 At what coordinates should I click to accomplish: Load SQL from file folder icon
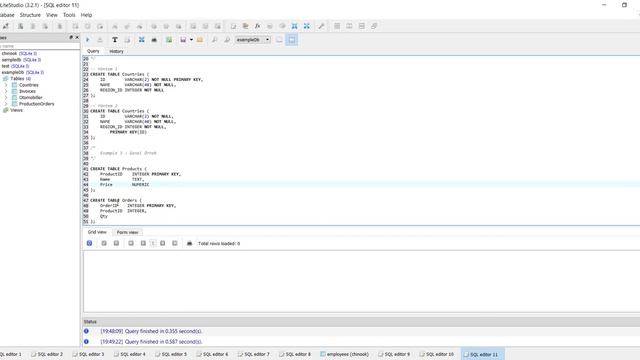coord(200,40)
